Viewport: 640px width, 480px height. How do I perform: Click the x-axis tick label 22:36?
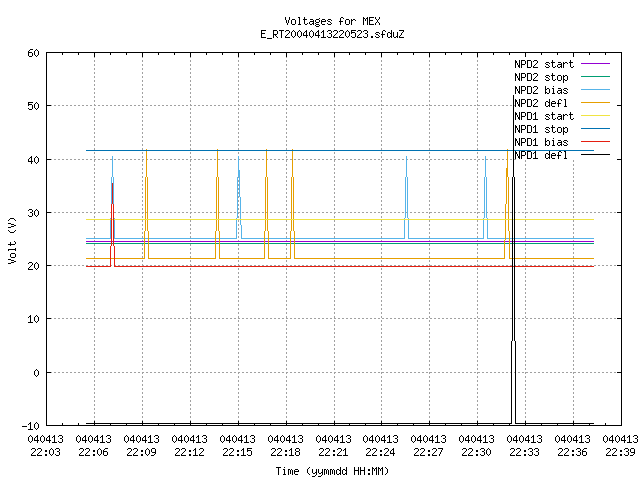(x=572, y=452)
